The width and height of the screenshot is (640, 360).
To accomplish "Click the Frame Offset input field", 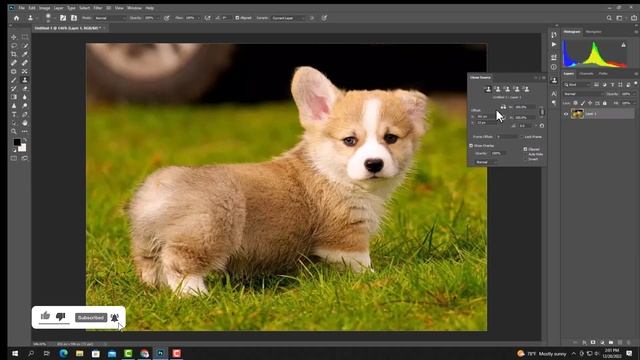I will (507, 137).
